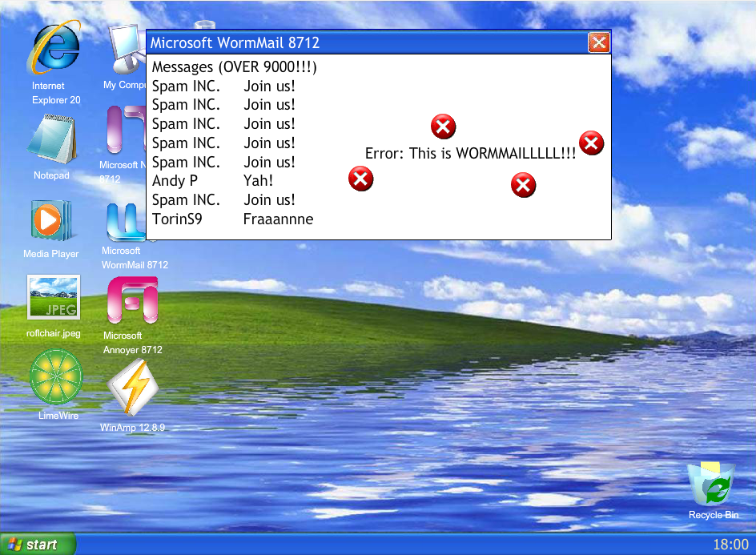Click the error icon right of WORMMAILLLLL!!!
Image resolution: width=756 pixels, height=555 pixels.
pos(592,143)
